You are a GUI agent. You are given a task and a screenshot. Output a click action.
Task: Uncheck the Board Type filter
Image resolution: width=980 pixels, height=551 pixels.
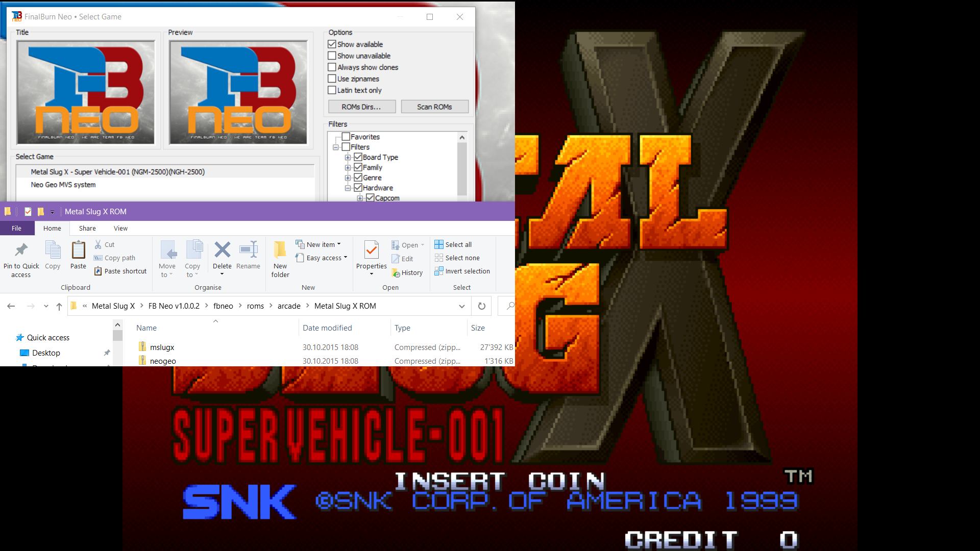(358, 157)
